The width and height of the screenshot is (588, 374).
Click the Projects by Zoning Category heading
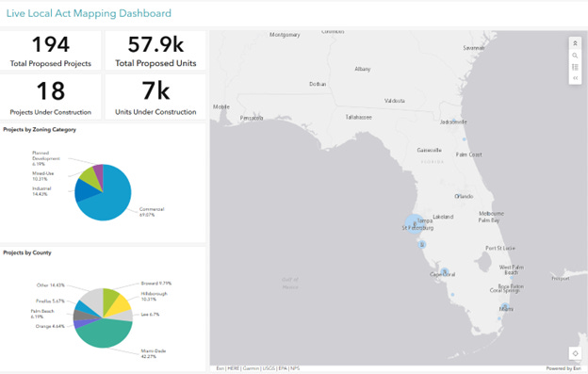[x=40, y=130]
